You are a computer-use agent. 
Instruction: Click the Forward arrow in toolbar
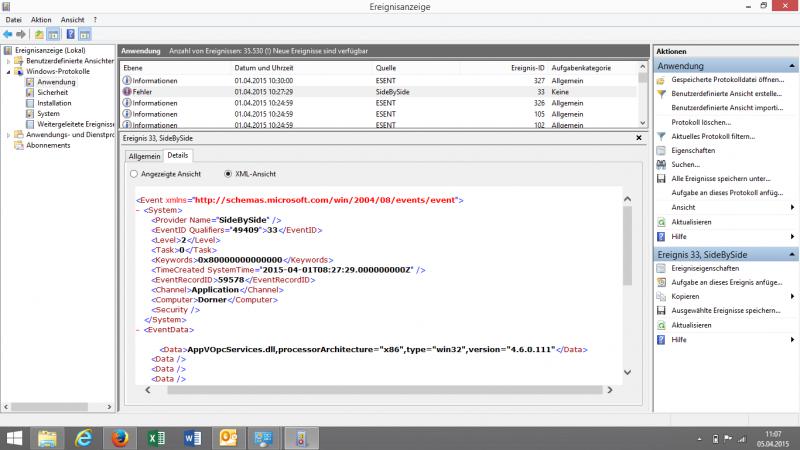(x=21, y=34)
